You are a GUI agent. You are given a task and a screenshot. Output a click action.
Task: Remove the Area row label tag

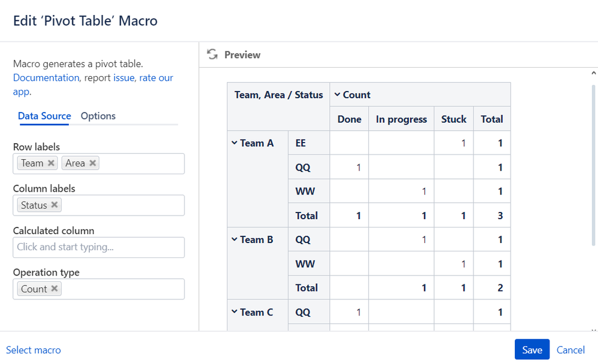93,163
